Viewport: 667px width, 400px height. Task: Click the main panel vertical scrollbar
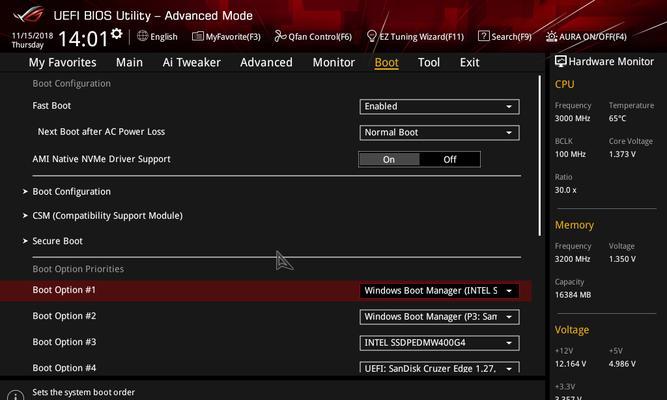tap(540, 156)
